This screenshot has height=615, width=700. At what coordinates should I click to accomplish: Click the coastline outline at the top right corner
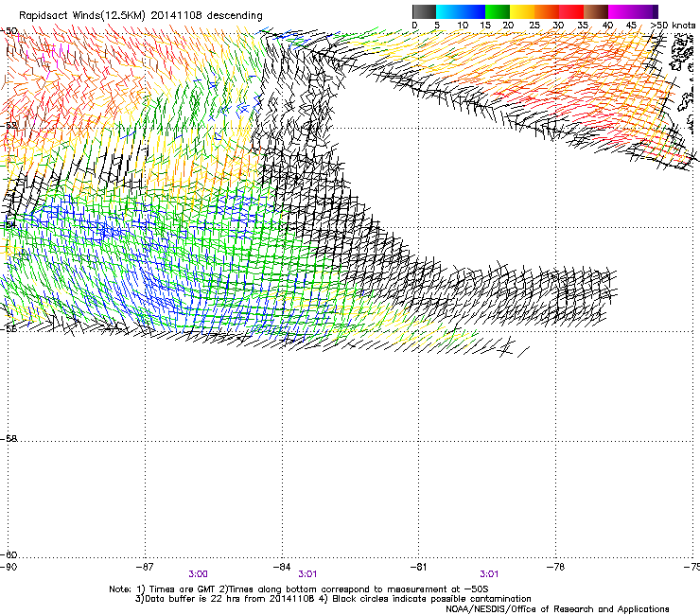(x=682, y=54)
